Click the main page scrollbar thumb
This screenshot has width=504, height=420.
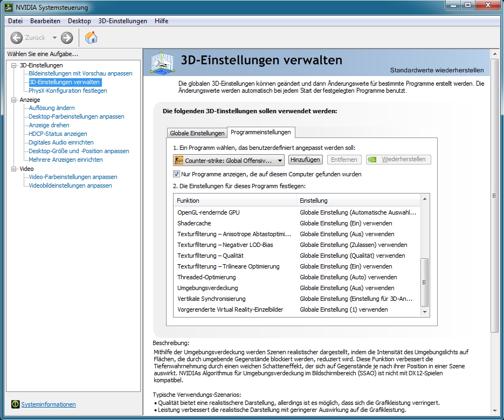pyautogui.click(x=494, y=196)
